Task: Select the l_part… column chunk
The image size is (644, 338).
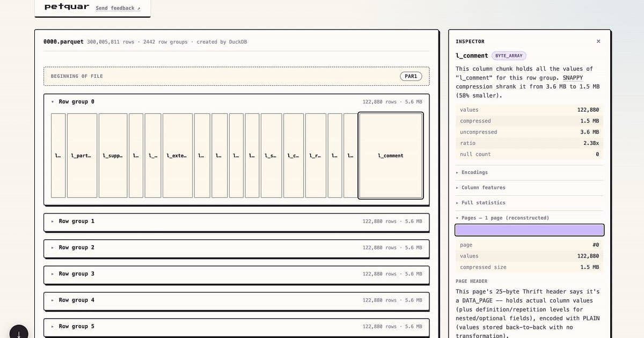Action: pyautogui.click(x=82, y=156)
